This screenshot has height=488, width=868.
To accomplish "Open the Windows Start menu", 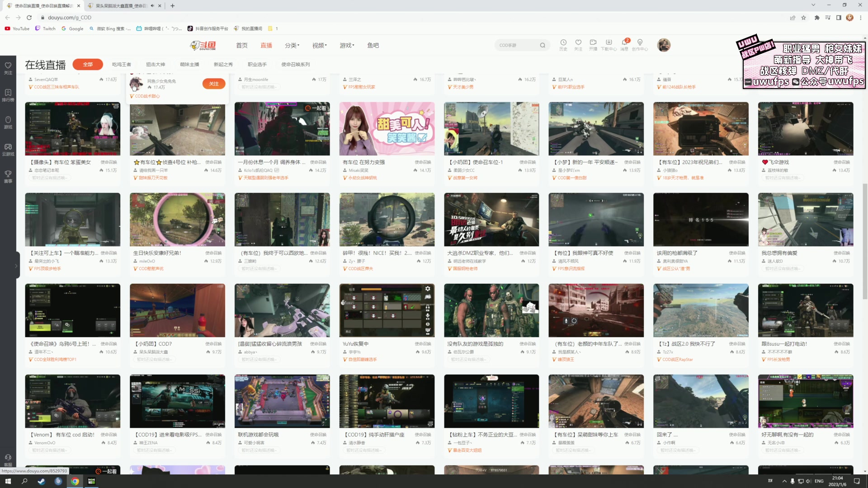I will (8, 481).
